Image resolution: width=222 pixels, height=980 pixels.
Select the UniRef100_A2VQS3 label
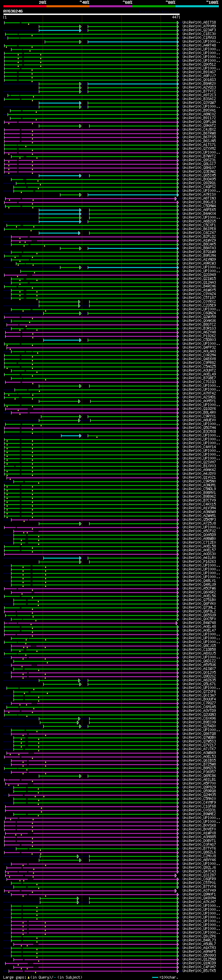(199, 88)
